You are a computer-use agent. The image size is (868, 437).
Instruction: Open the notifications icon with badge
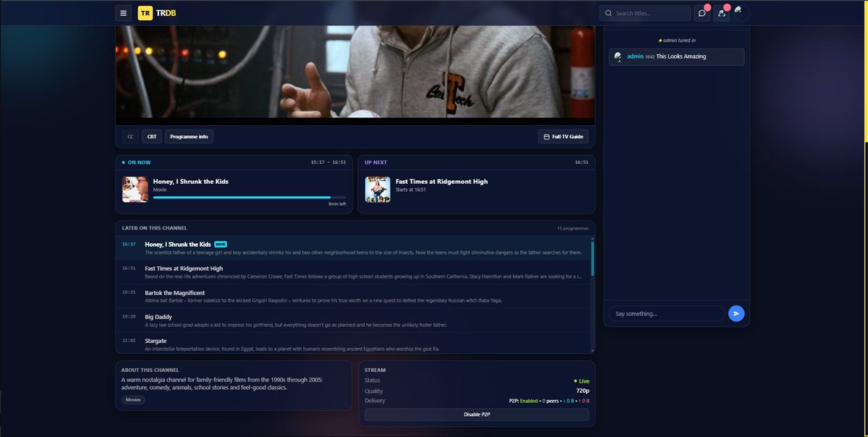pyautogui.click(x=722, y=13)
